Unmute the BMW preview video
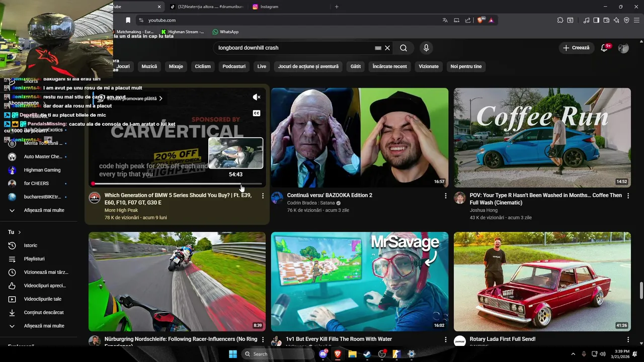This screenshot has height=362, width=644. point(257,97)
